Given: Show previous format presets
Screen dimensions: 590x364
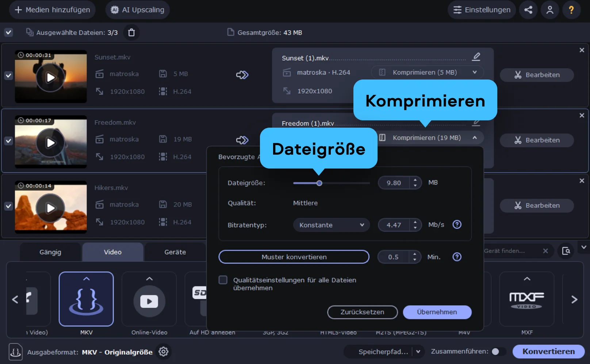Looking at the screenshot, I should (x=15, y=299).
